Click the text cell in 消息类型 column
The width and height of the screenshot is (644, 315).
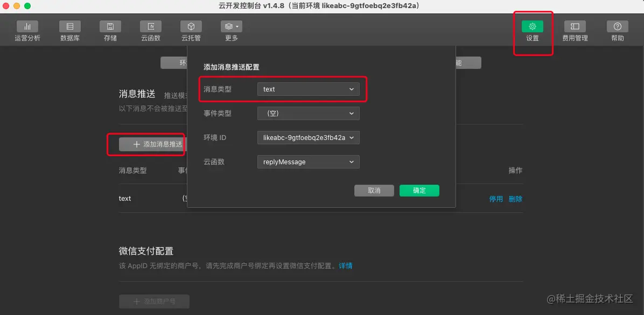125,198
